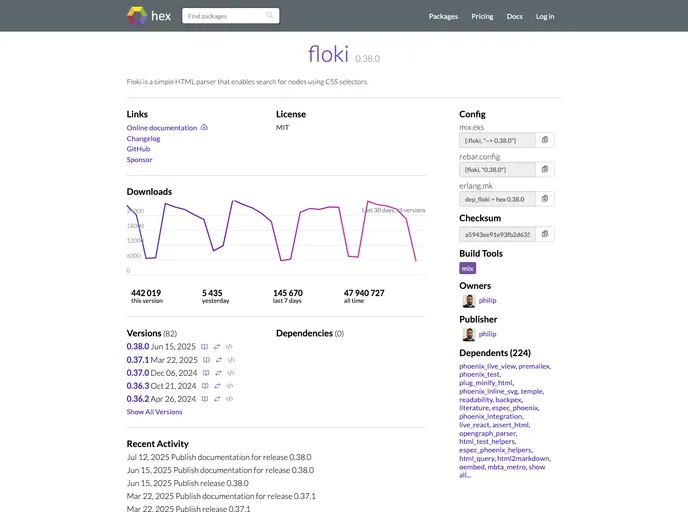This screenshot has width=688, height=512.
Task: Go to the Log in page
Action: (545, 16)
